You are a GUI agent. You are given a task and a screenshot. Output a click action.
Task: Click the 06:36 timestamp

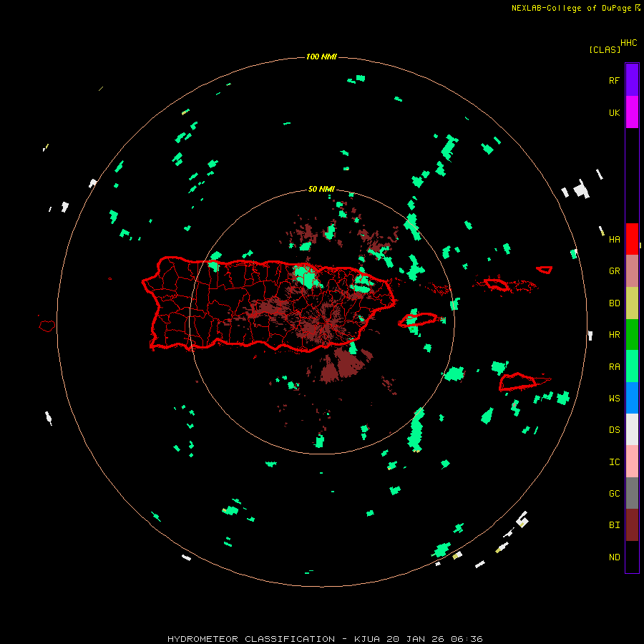click(x=467, y=639)
